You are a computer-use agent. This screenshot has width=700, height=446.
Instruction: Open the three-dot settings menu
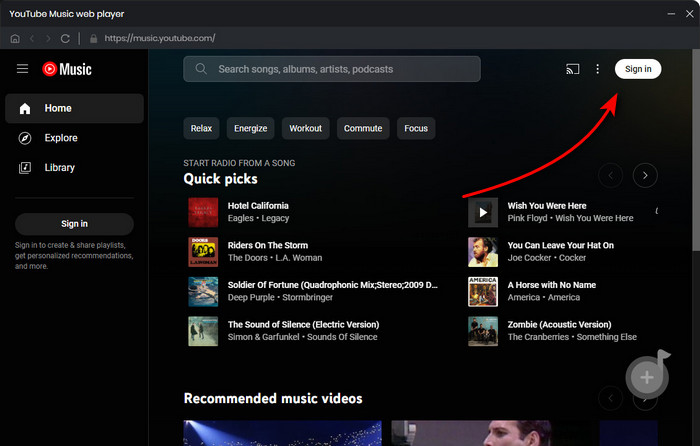[598, 69]
